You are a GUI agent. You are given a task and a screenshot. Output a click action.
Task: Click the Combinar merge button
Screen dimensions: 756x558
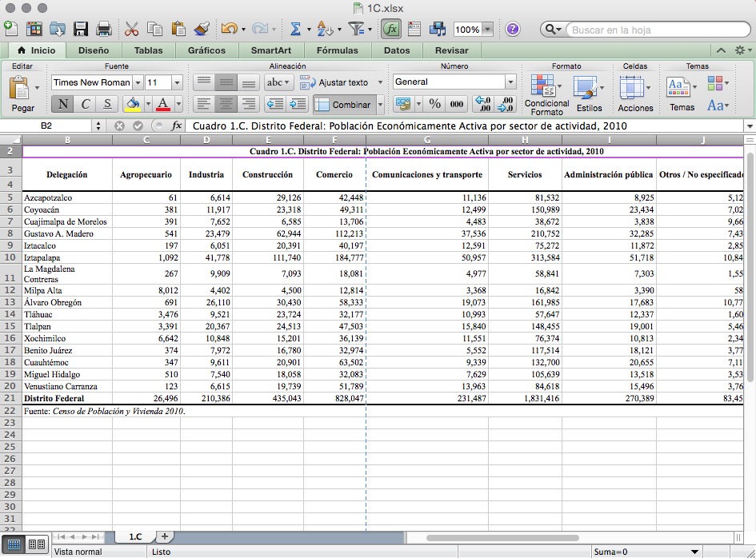(344, 105)
